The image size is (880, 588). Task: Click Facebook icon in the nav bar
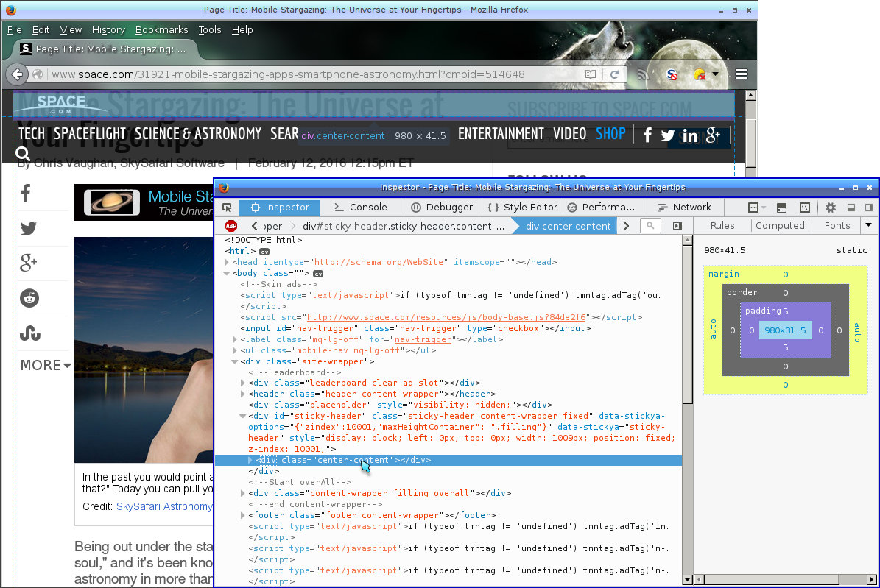[647, 135]
